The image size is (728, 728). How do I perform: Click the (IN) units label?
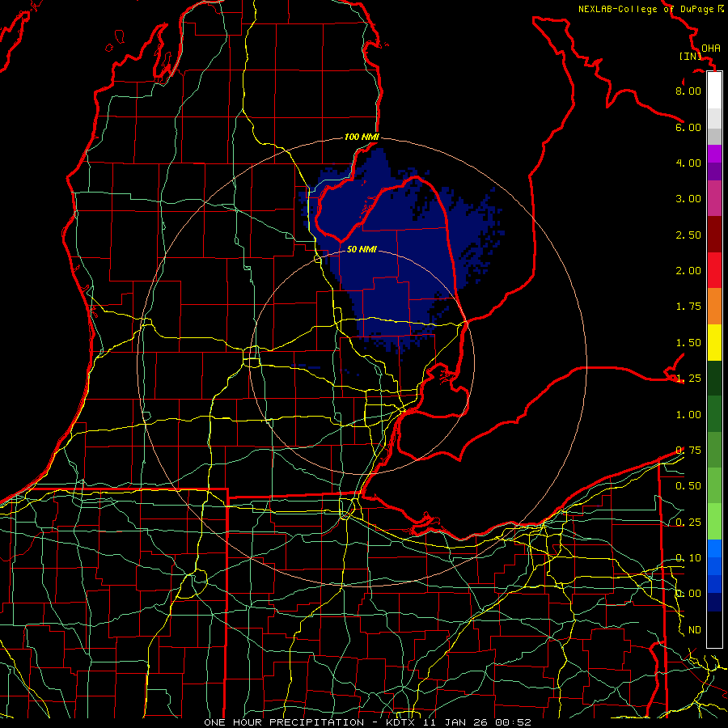pos(691,56)
